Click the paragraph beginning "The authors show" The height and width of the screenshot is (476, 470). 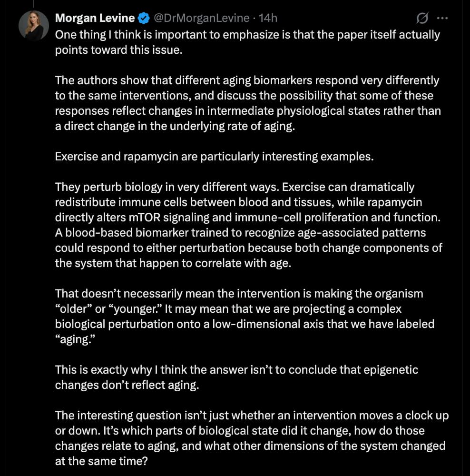click(x=248, y=103)
